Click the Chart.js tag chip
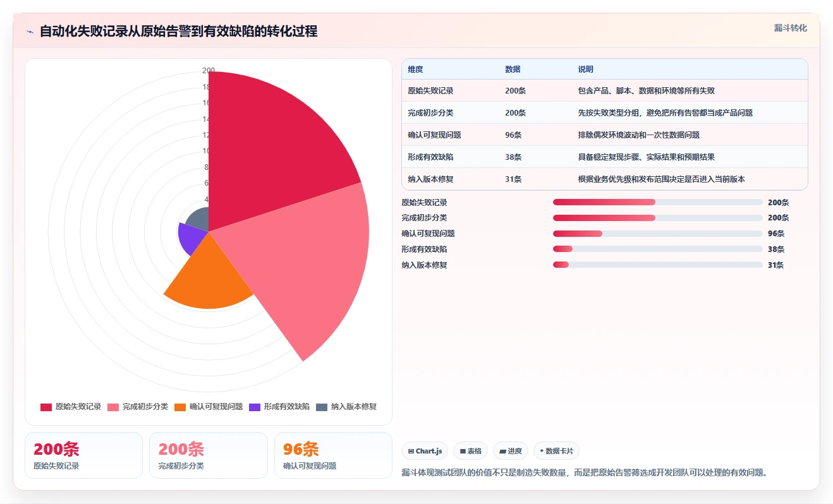833x504 pixels. [425, 451]
